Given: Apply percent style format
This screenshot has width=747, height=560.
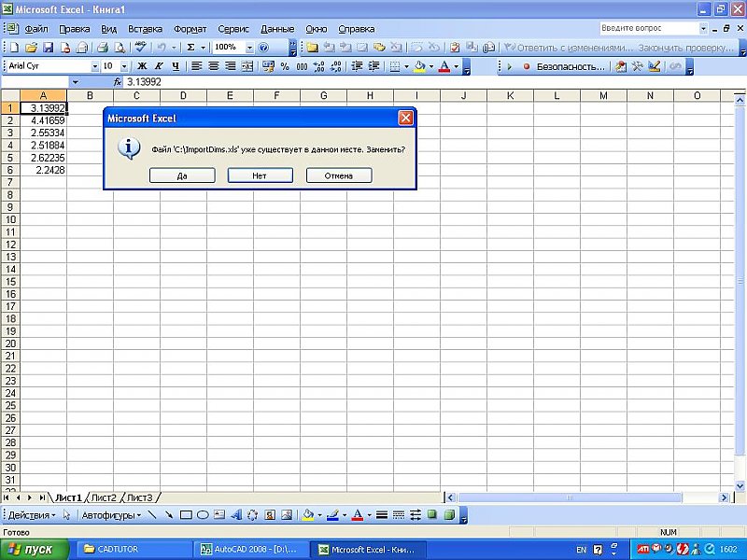Looking at the screenshot, I should click(285, 66).
